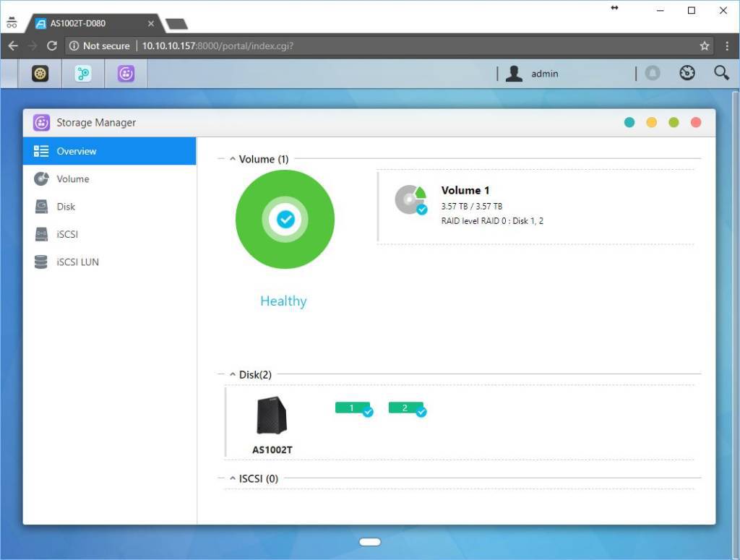
Task: Select disk slot 2 indicator
Action: point(408,408)
